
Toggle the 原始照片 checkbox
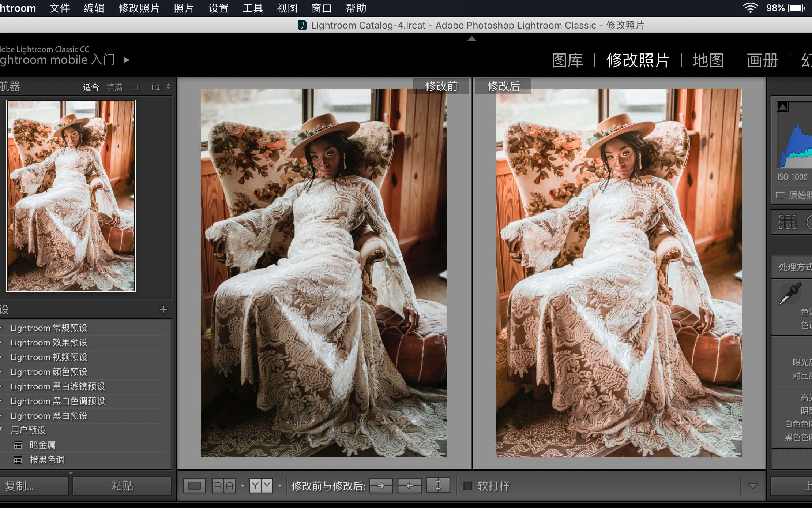coord(781,195)
